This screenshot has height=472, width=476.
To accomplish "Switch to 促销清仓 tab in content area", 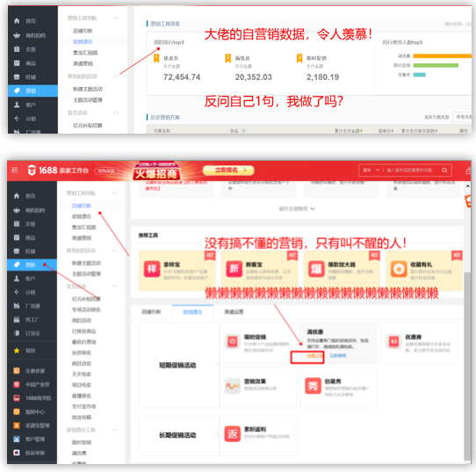I will pos(192,312).
